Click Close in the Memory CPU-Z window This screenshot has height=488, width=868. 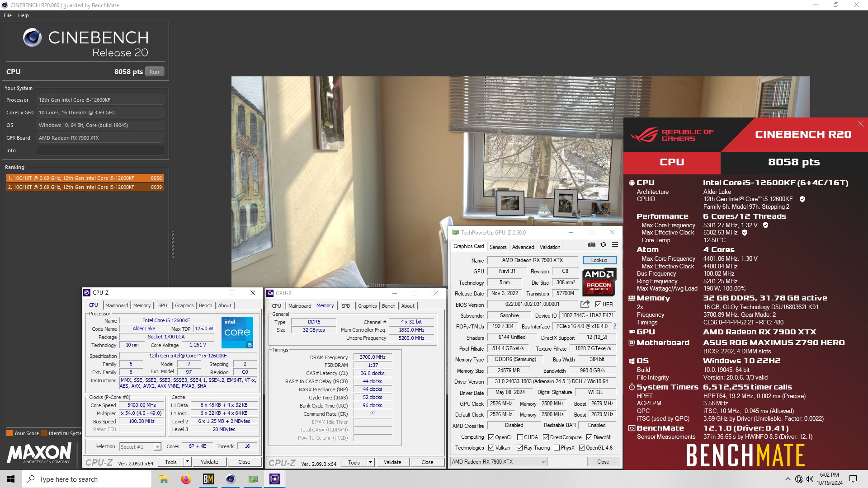pos(427,462)
